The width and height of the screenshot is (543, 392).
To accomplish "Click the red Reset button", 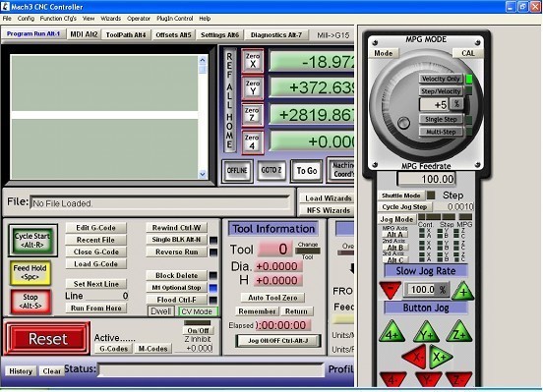I will pos(47,338).
